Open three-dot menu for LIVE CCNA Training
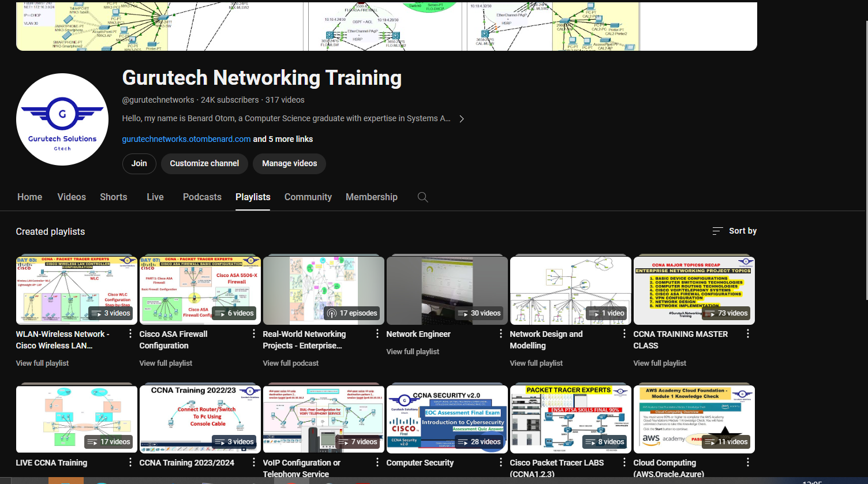This screenshot has width=868, height=484. (130, 463)
